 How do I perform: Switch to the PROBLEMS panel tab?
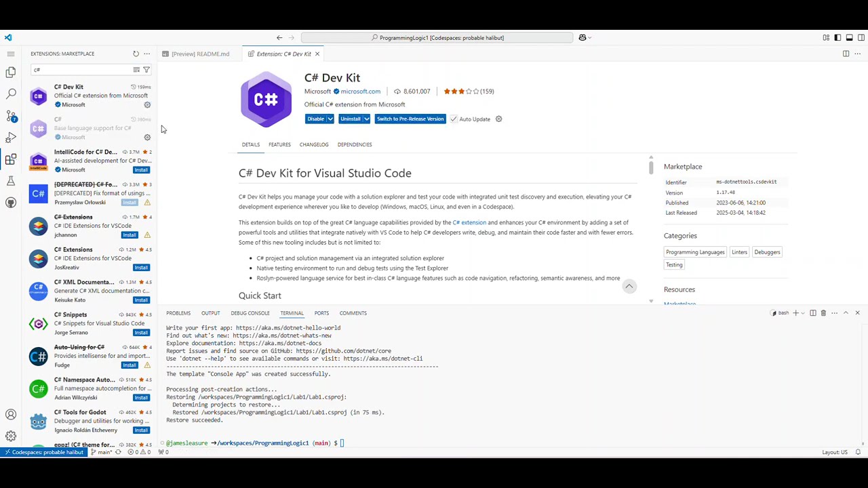[178, 313]
